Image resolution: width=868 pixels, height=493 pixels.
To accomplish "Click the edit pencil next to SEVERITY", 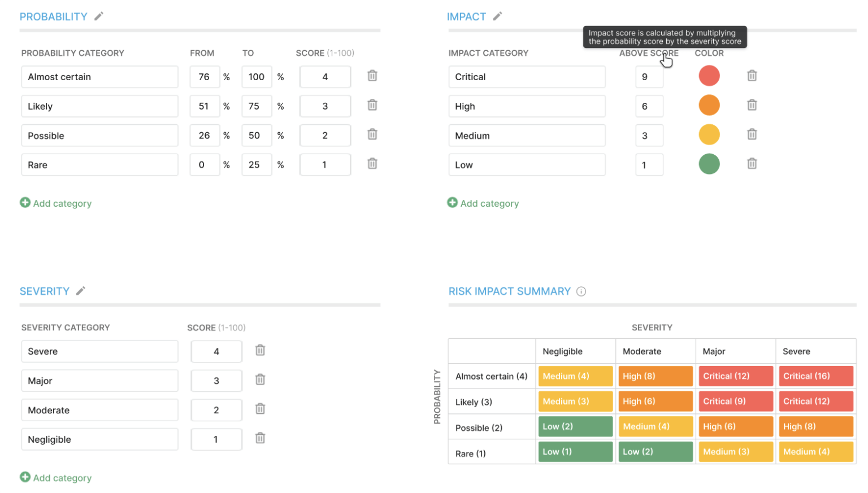I will click(x=80, y=291).
